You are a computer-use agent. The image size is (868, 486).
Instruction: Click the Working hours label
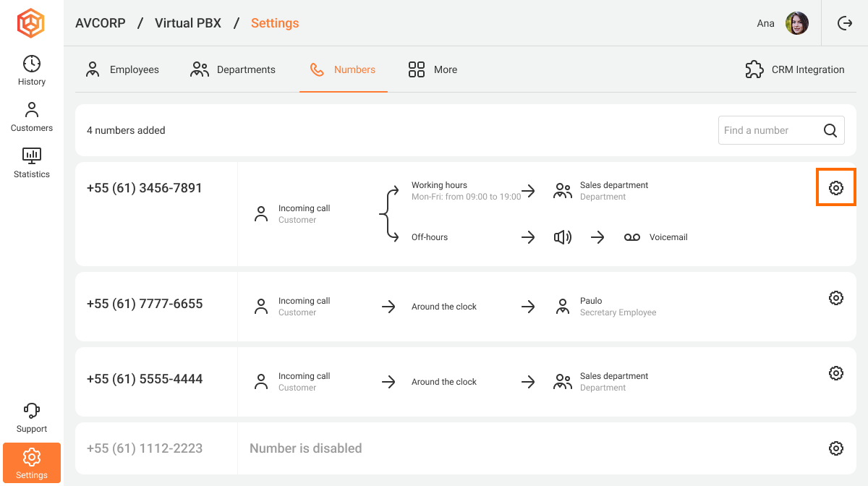coord(439,185)
